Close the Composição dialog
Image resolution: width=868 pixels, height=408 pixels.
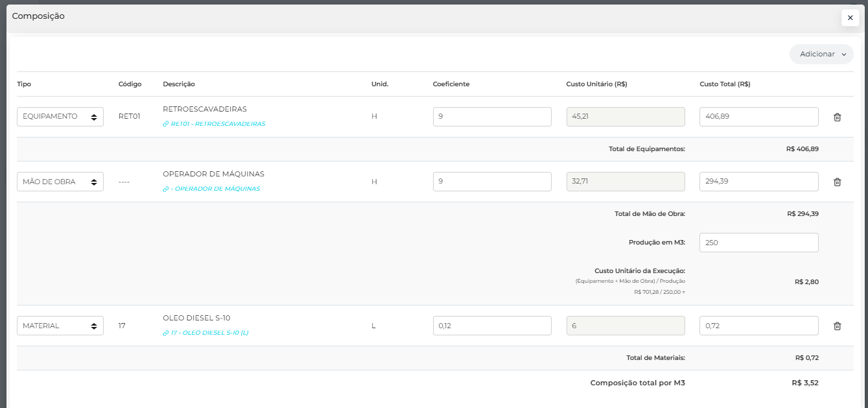tap(850, 18)
